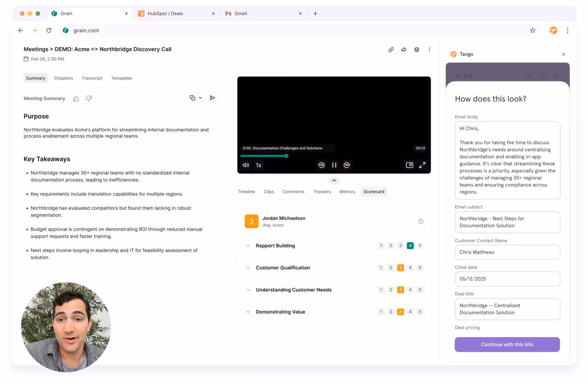588x384 pixels.
Task: Set Understanding Customer Needs score to 2
Action: 391,290
